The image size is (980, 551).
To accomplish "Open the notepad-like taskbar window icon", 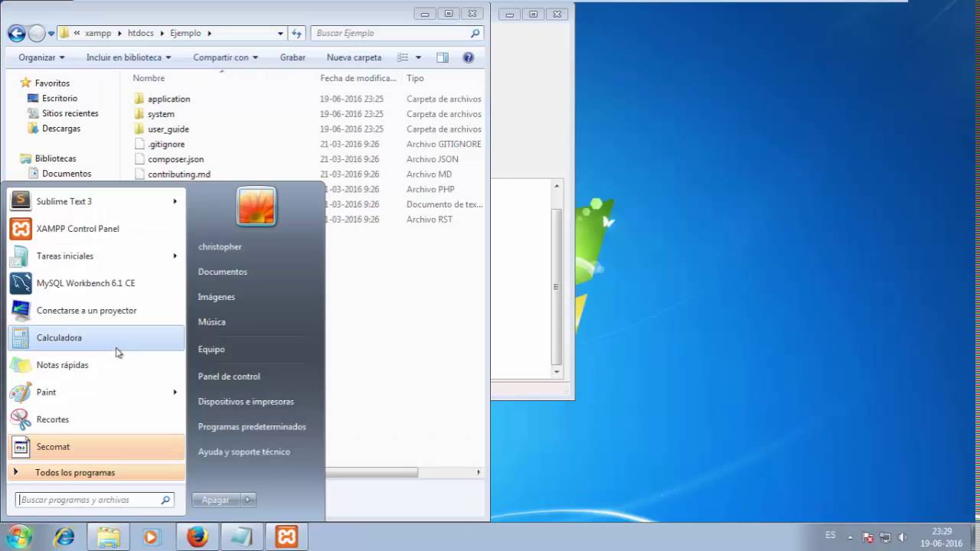I will click(242, 537).
